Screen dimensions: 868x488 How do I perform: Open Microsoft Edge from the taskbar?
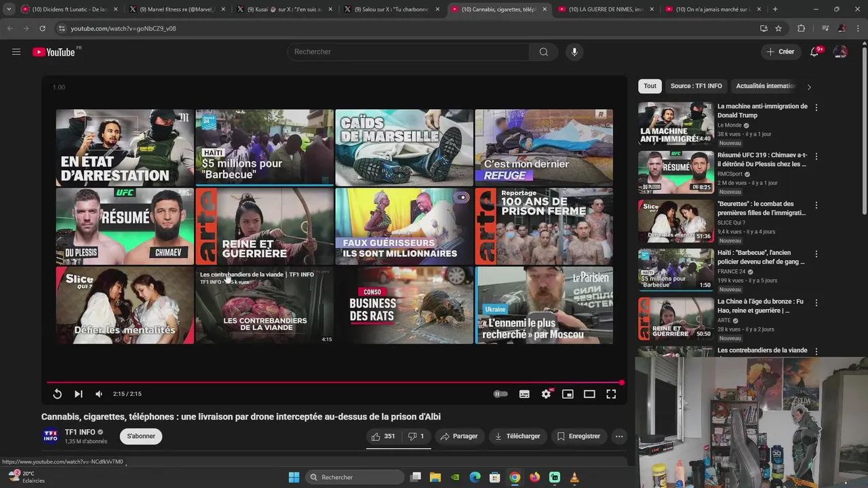coord(475,477)
